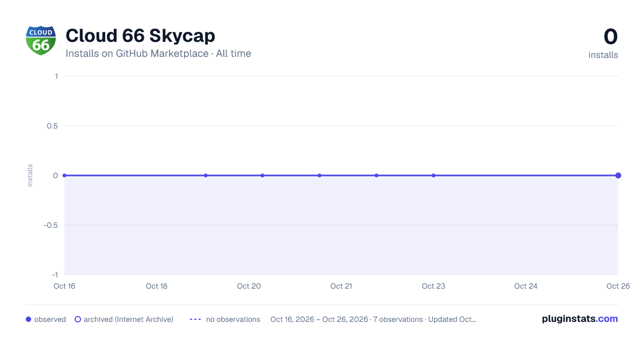Select the data point above Oct 23

point(434,175)
